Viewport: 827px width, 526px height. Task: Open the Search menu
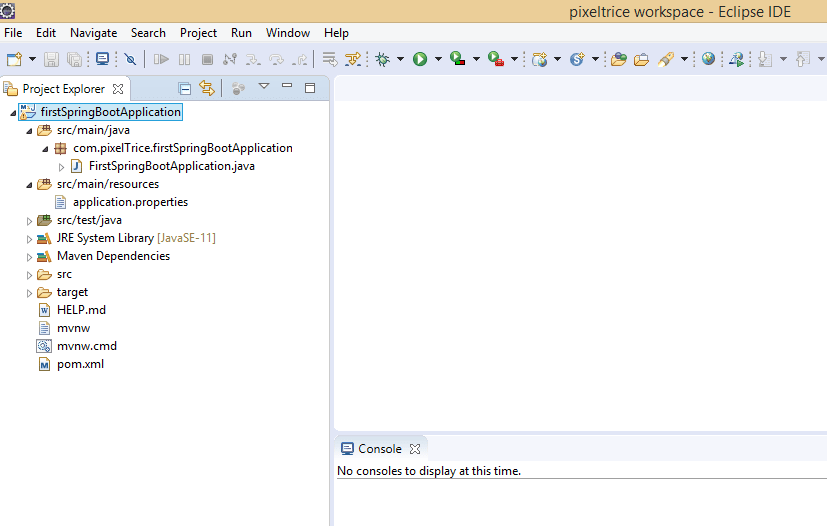148,33
